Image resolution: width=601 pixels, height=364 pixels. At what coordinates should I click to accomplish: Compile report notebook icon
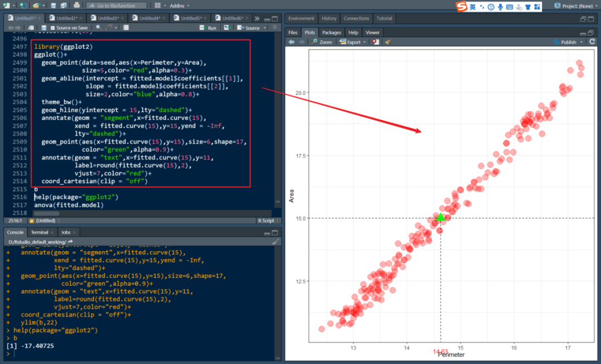click(126, 28)
